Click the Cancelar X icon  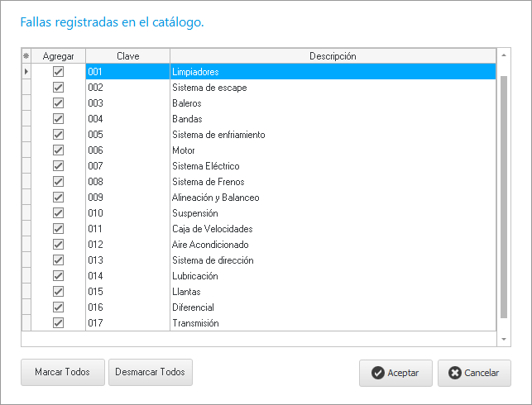point(454,373)
